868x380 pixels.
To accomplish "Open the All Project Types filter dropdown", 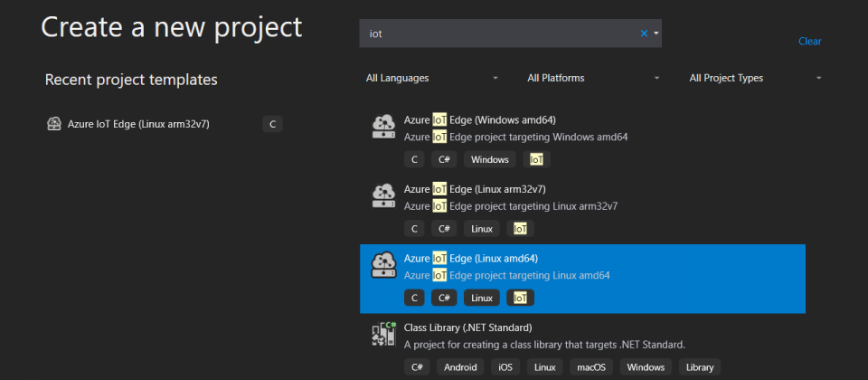I will coord(755,78).
